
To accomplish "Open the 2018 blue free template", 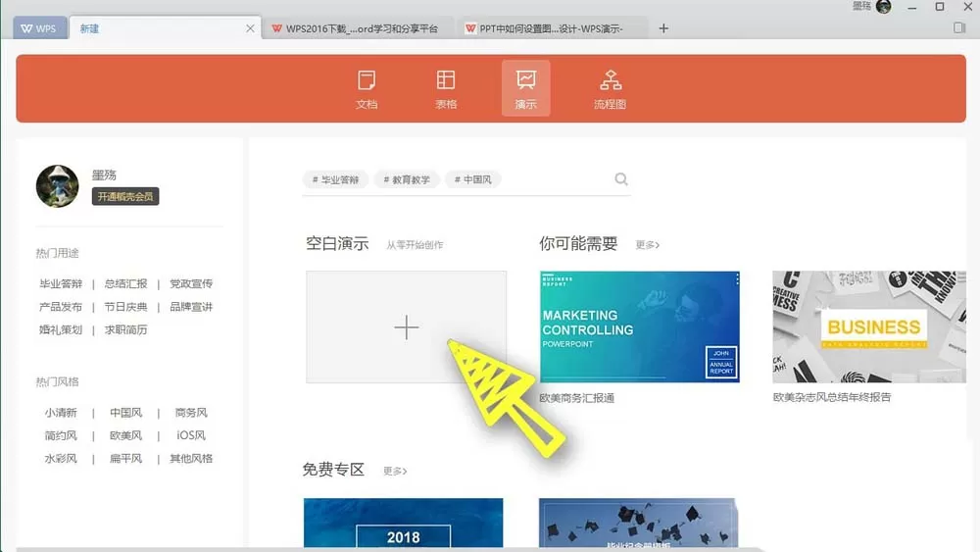I will pyautogui.click(x=403, y=523).
